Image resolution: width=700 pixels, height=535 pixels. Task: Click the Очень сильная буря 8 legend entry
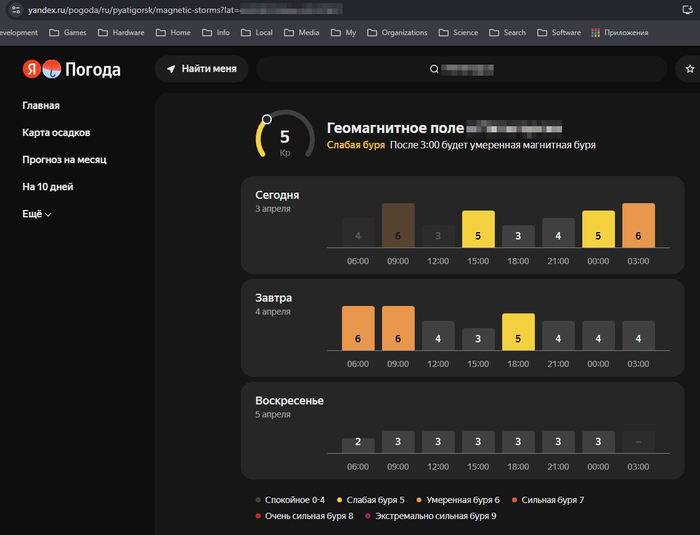coord(304,516)
